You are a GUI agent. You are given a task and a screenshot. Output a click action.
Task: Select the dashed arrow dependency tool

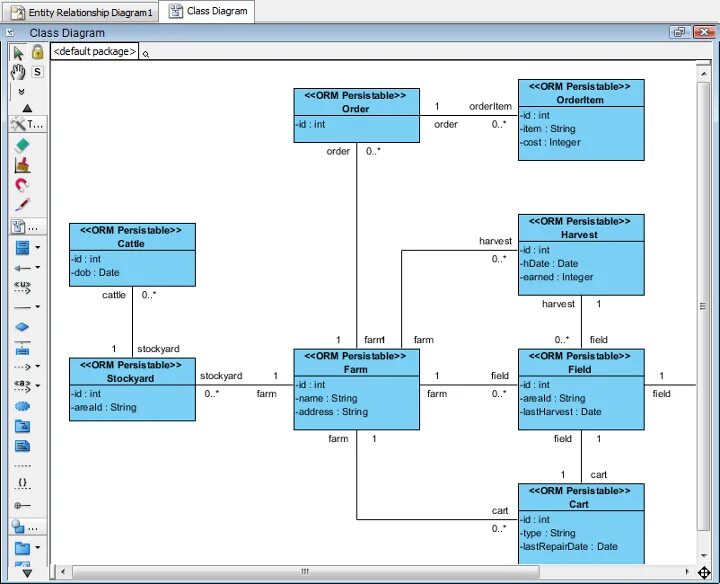coord(22,367)
